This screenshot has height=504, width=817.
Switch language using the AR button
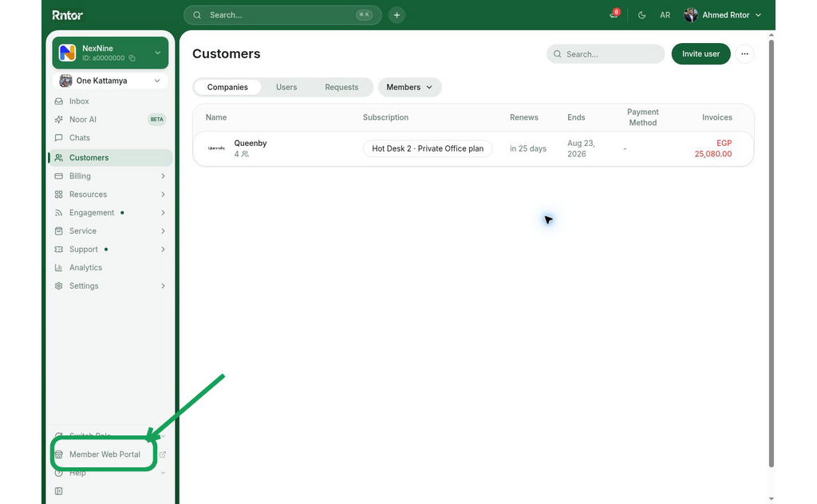pos(665,15)
